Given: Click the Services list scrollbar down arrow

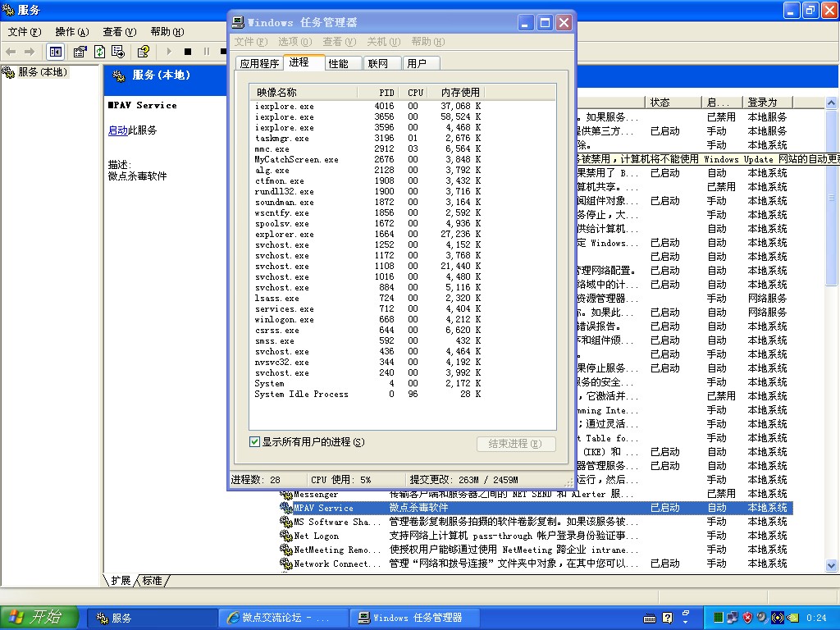Looking at the screenshot, I should (832, 564).
